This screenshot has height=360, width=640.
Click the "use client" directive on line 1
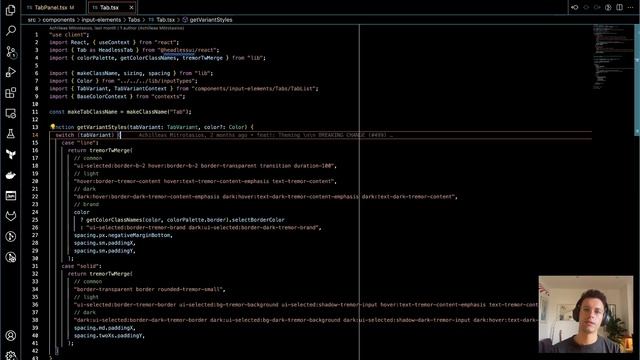69,35
